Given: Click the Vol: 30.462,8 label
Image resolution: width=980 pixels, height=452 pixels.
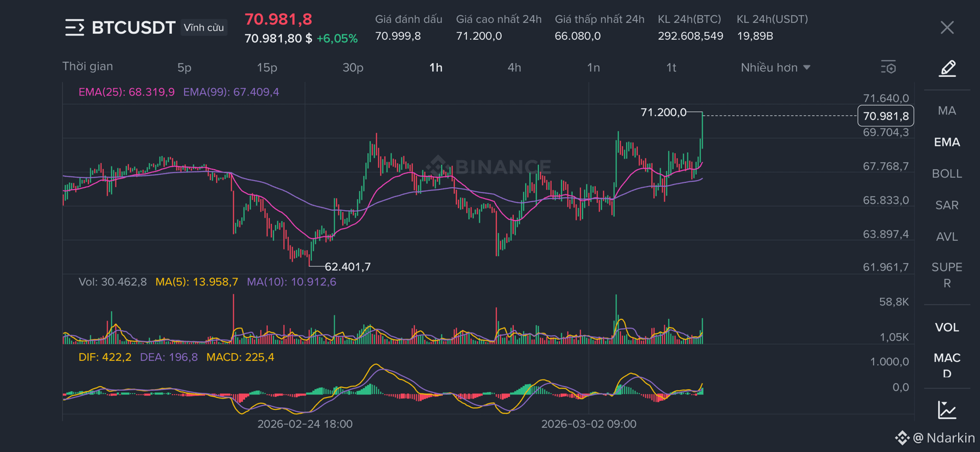Looking at the screenshot, I should (x=112, y=282).
